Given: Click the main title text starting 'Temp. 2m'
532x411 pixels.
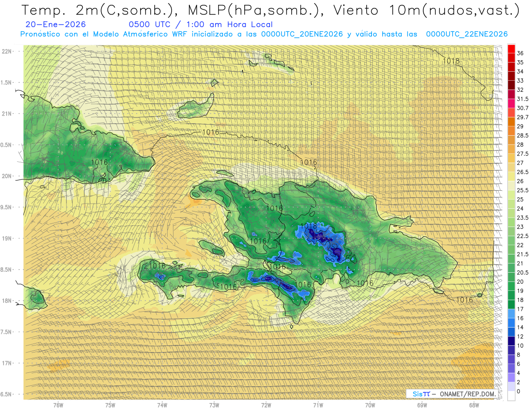Looking at the screenshot, I should [270, 11].
